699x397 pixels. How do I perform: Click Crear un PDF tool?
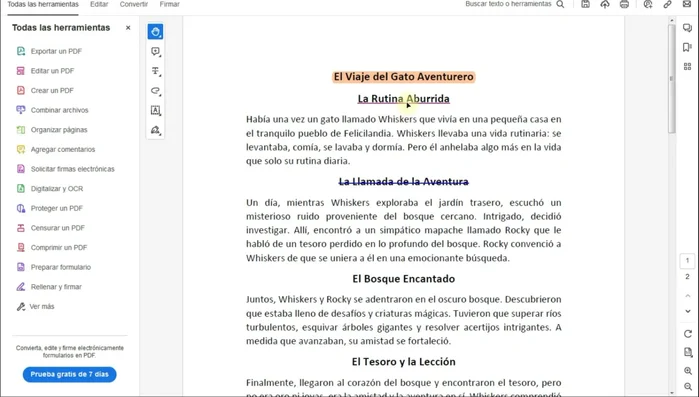pos(52,90)
